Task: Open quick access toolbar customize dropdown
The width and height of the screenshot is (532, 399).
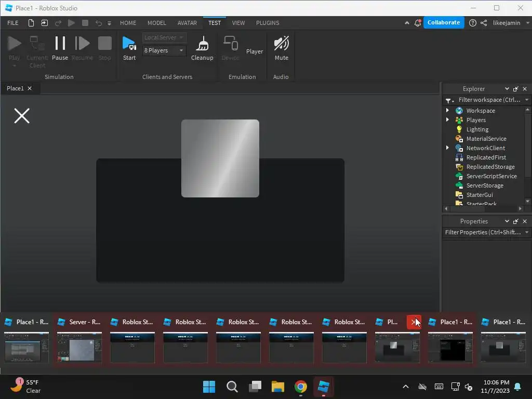Action: pos(109,23)
